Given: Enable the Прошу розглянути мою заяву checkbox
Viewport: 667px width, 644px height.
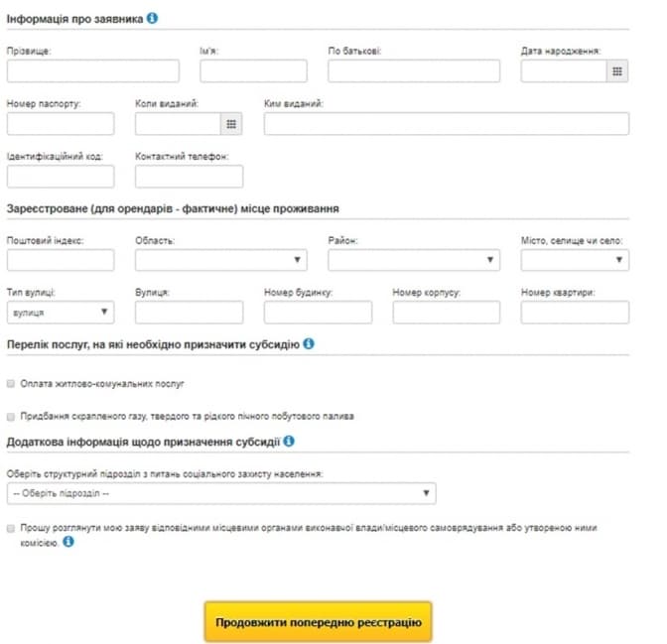Looking at the screenshot, I should click(10, 528).
